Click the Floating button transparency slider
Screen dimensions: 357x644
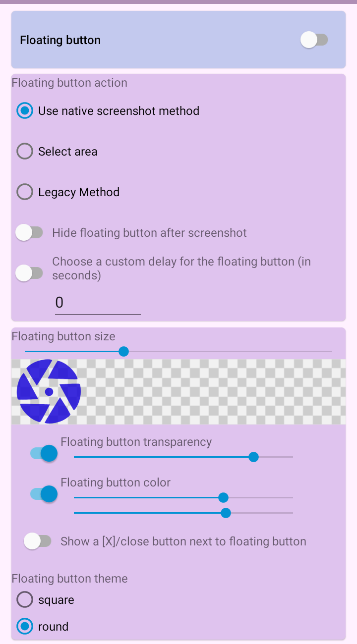183,457
